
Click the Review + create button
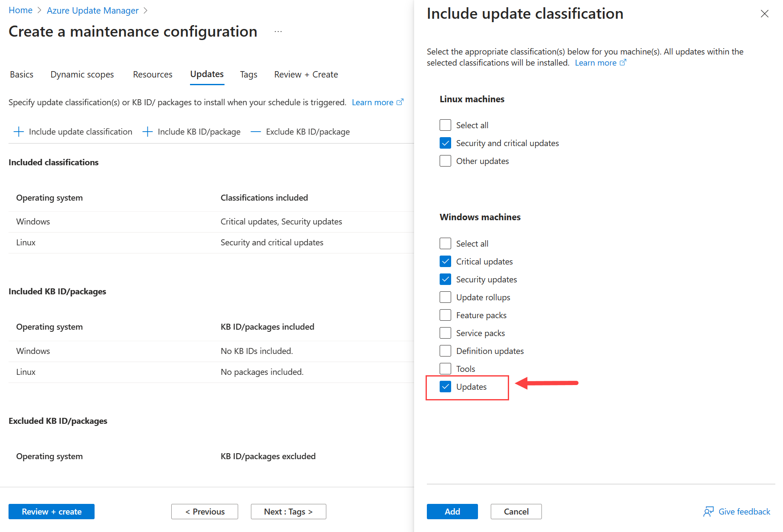click(51, 511)
